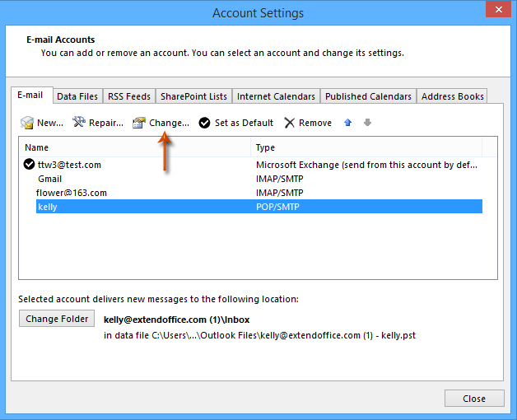Click the Close button at bottom
517x420 pixels.
pyautogui.click(x=473, y=399)
